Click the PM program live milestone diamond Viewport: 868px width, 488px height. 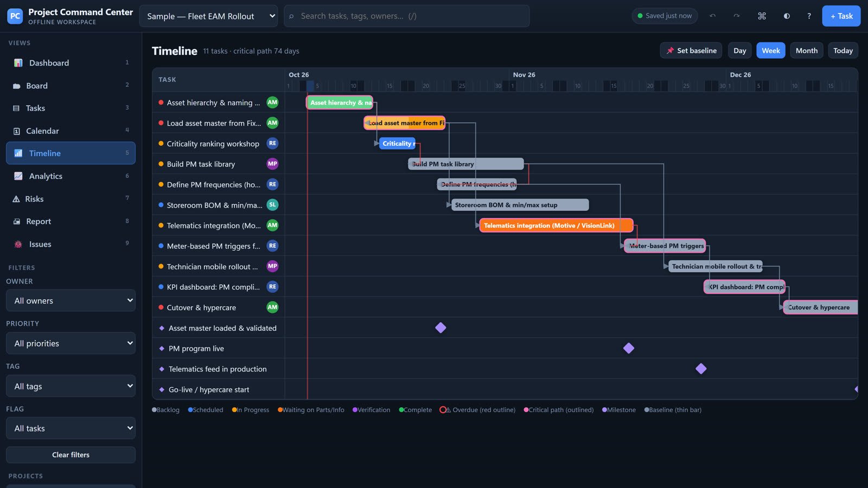(x=629, y=348)
